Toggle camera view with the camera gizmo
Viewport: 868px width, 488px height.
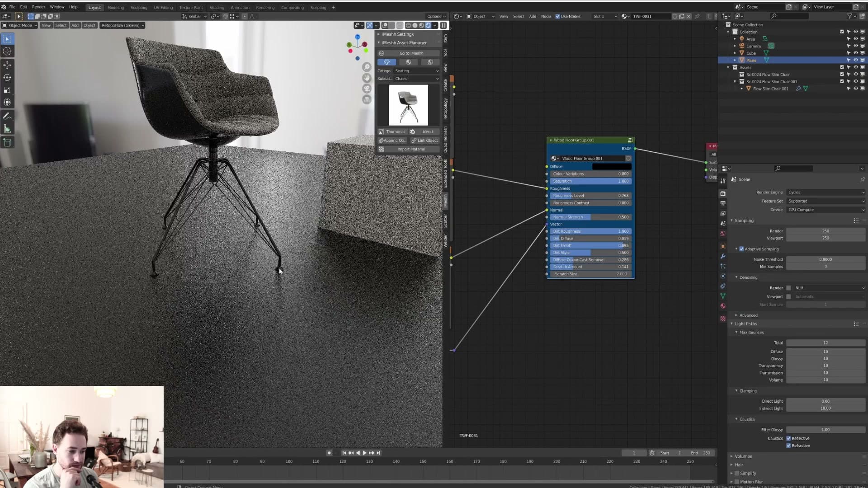coord(367,89)
